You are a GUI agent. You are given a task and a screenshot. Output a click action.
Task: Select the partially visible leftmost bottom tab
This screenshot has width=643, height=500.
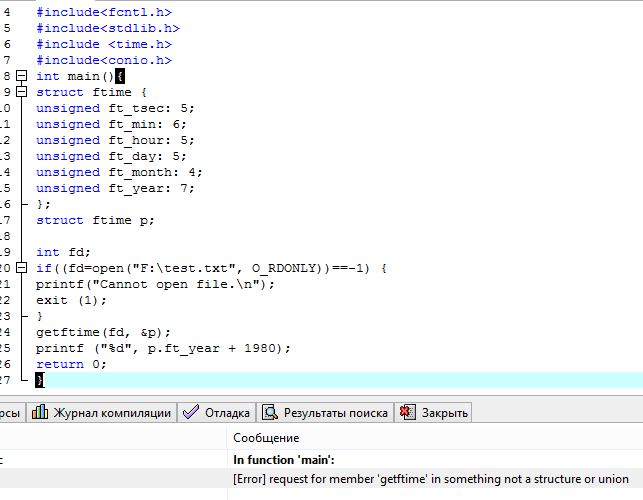(x=9, y=413)
